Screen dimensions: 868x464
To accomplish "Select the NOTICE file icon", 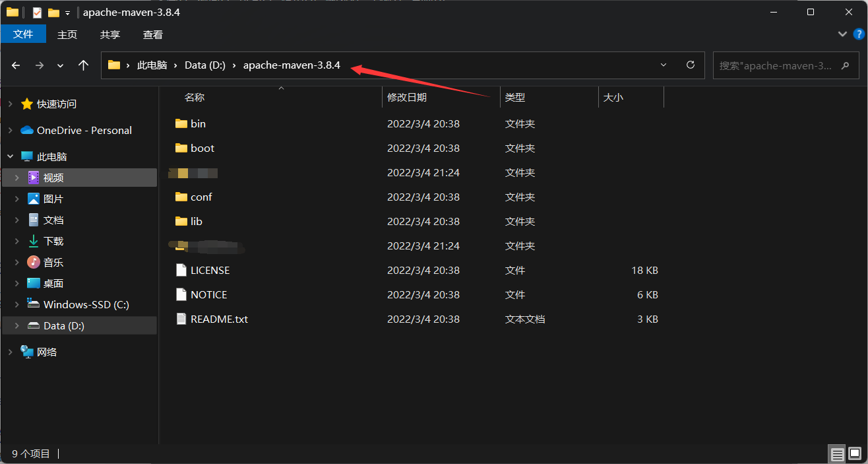I will click(181, 294).
